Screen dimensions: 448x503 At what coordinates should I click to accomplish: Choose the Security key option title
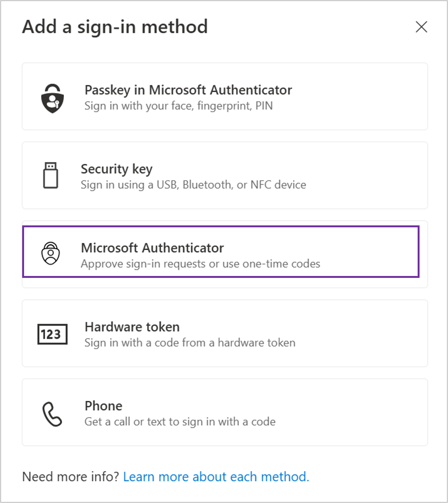[x=117, y=169]
